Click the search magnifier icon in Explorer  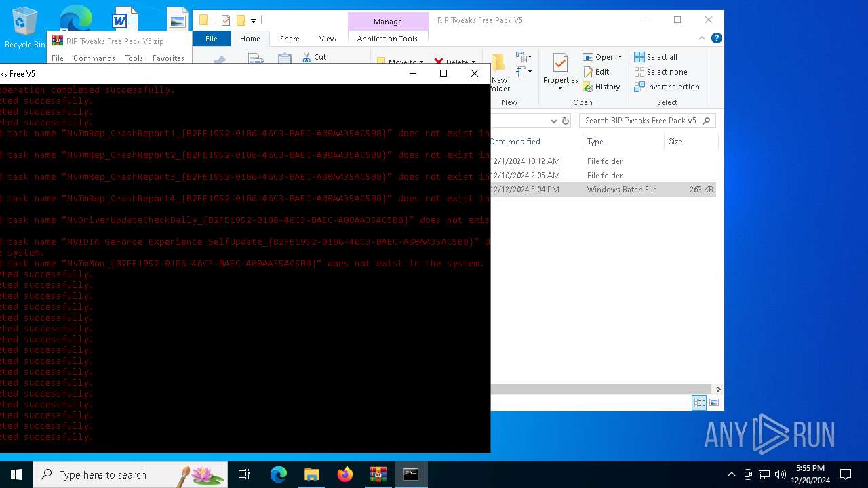[x=706, y=121]
